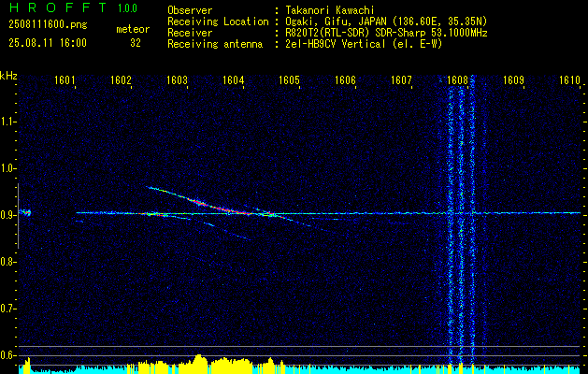Click the 0.6 kHz frequency label
The width and height of the screenshot is (588, 374).
click(7, 355)
